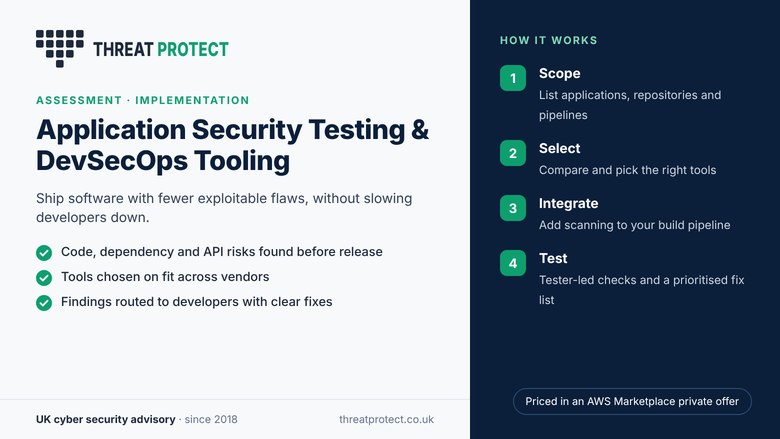
Task: Select the Scope step title
Action: coord(560,74)
